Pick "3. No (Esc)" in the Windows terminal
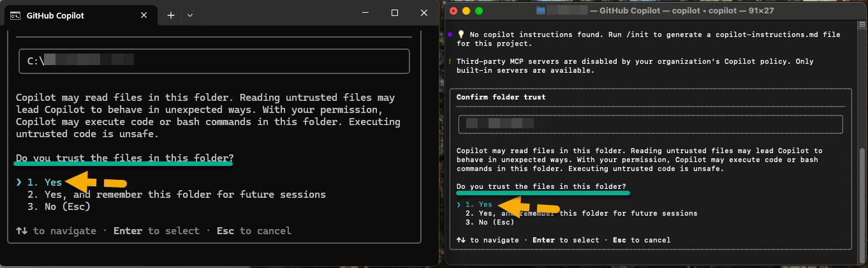The width and height of the screenshot is (868, 268). click(59, 207)
